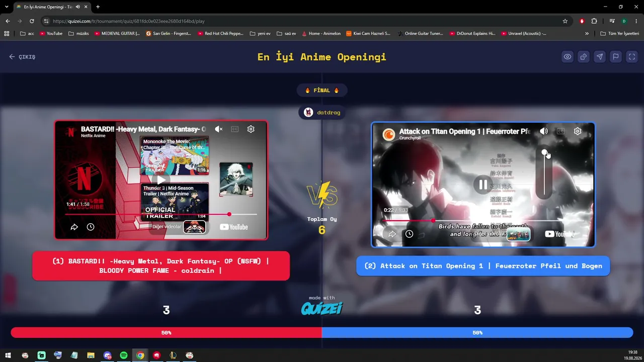The image size is (644, 362).
Task: Open the Thunder 3 Mid-Season Trailer thumbnail
Action: (175, 202)
